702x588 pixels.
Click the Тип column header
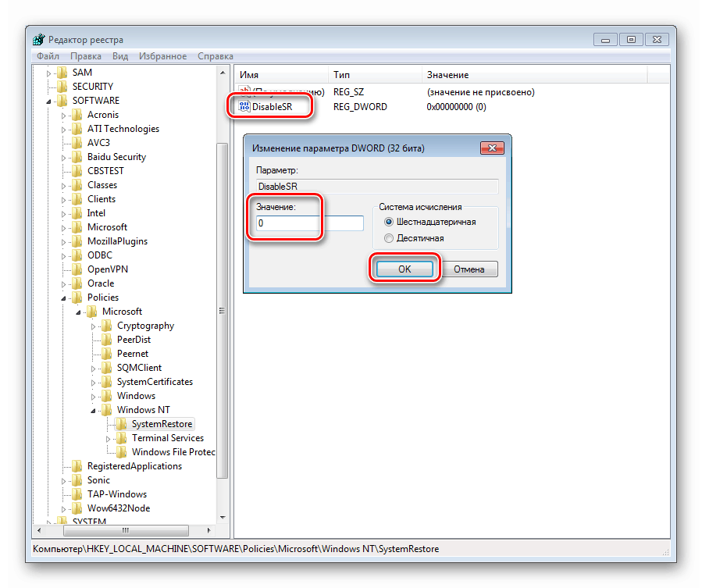click(375, 75)
